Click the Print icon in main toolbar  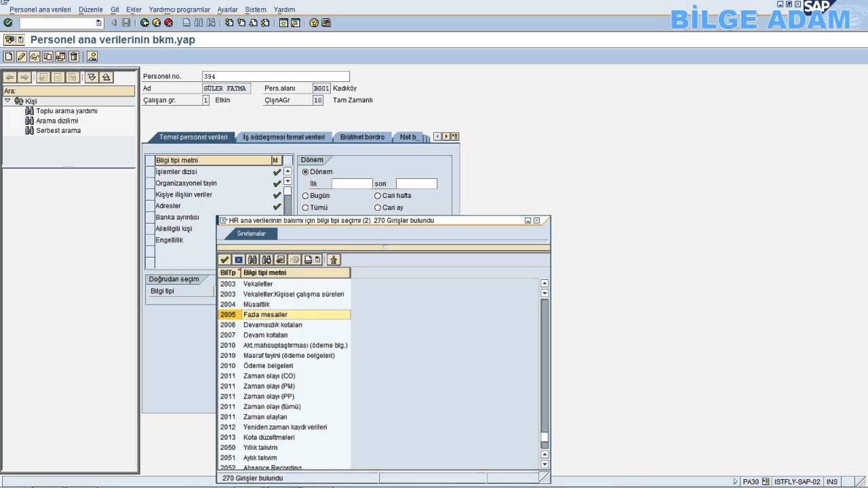coord(187,22)
